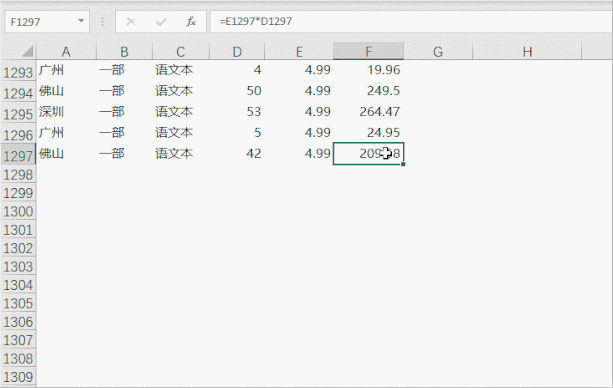Image resolution: width=613 pixels, height=388 pixels.
Task: Click the Cancel X formula icon
Action: [x=131, y=22]
